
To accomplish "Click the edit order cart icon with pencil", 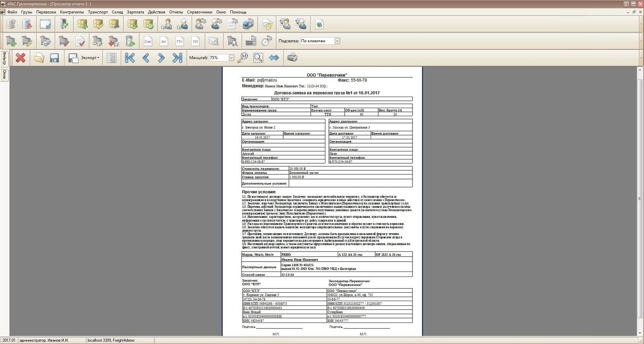I will coord(27,41).
